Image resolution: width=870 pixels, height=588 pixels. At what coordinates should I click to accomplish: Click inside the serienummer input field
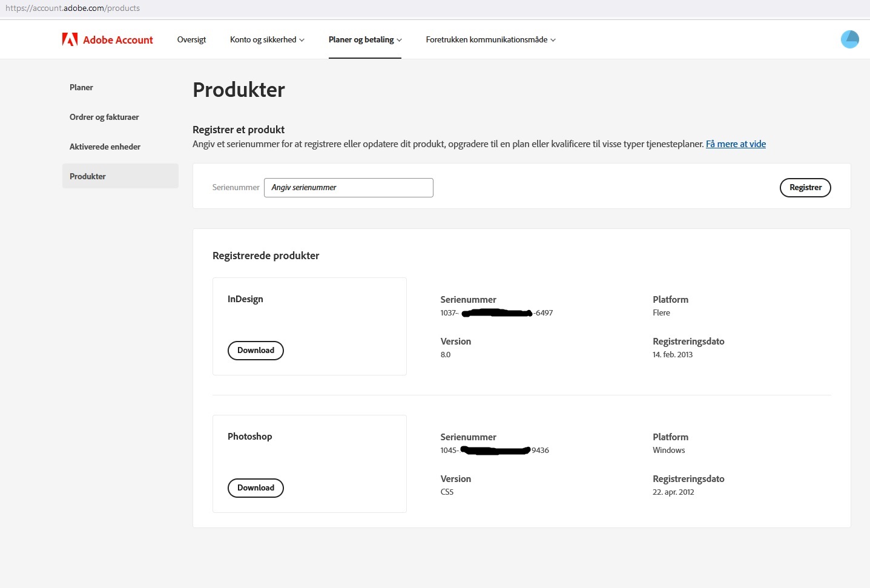(348, 188)
